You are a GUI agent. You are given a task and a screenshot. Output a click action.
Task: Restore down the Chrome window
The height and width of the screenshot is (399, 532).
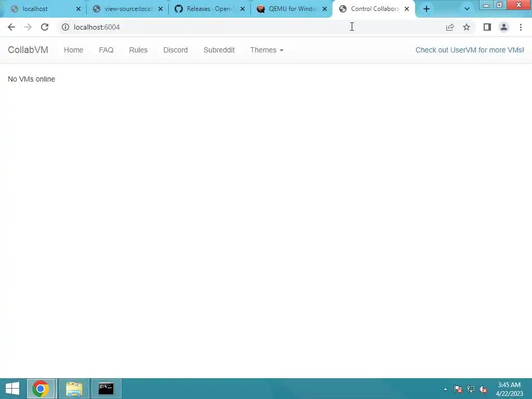[x=499, y=5]
